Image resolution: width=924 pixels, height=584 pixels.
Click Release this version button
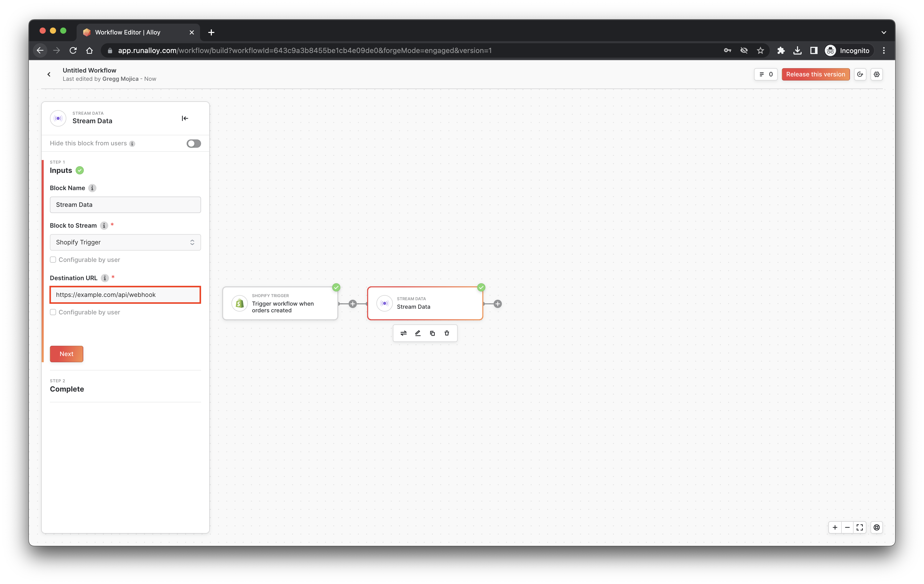816,75
